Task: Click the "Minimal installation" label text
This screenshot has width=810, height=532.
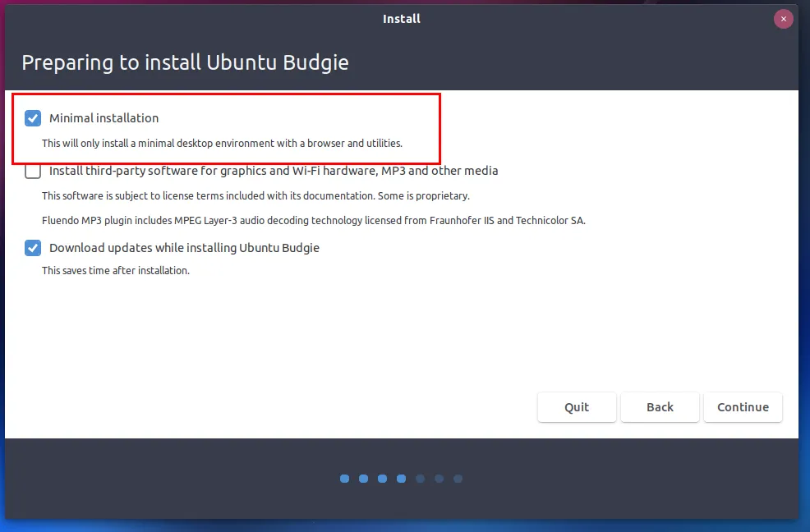Action: [104, 118]
